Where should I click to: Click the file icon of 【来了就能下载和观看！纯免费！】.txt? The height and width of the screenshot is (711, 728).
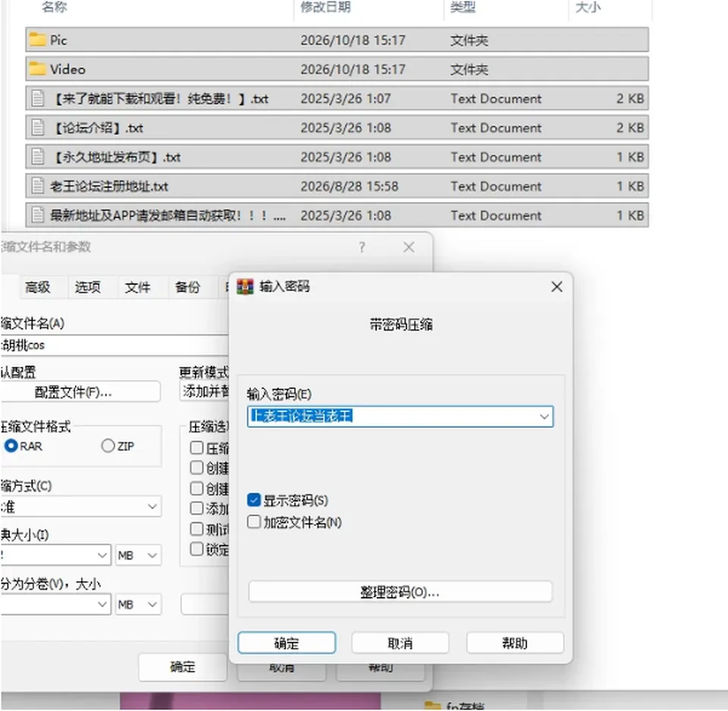pyautogui.click(x=38, y=99)
